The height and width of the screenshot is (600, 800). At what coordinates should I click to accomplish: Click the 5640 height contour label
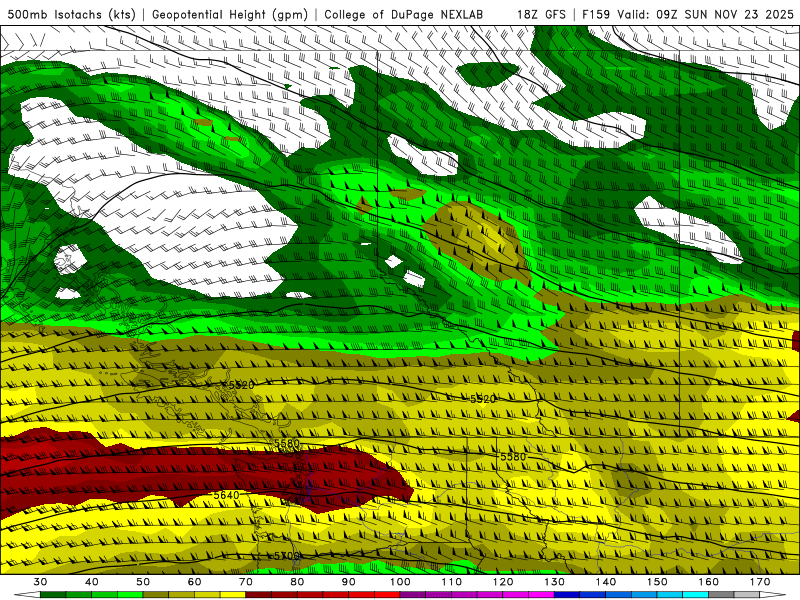click(226, 495)
